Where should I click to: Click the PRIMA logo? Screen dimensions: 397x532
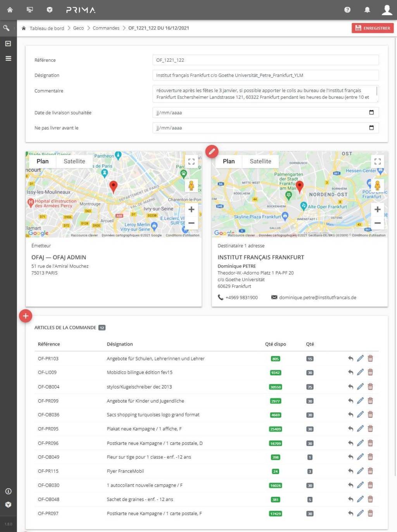click(x=81, y=10)
